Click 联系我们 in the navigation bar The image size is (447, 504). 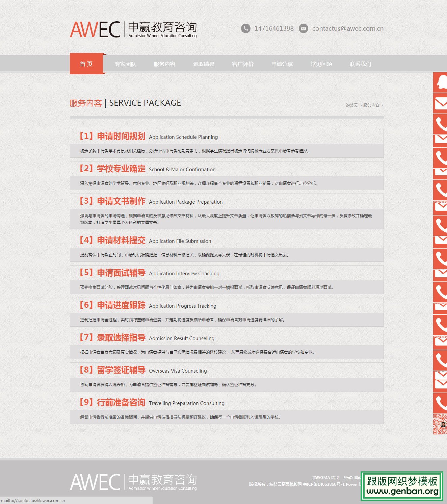coord(360,64)
